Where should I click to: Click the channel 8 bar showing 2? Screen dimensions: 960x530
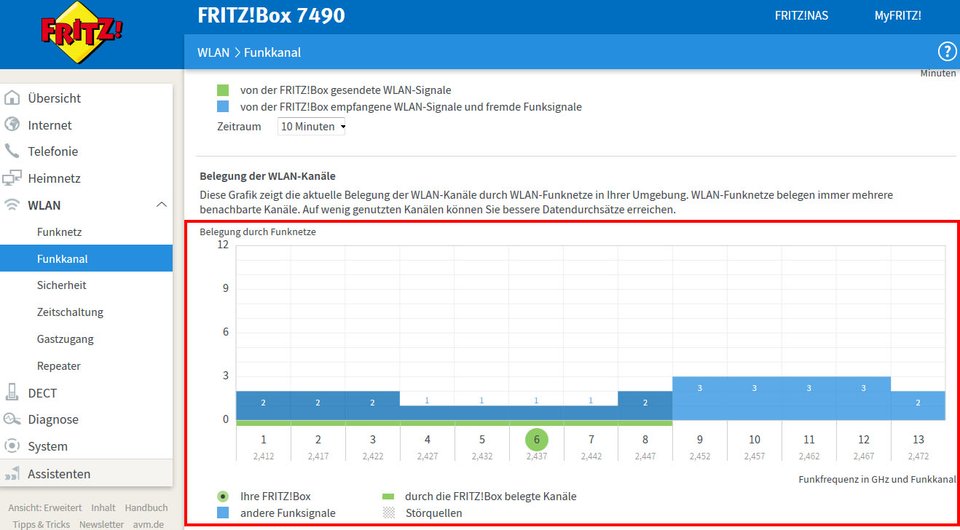tap(645, 405)
